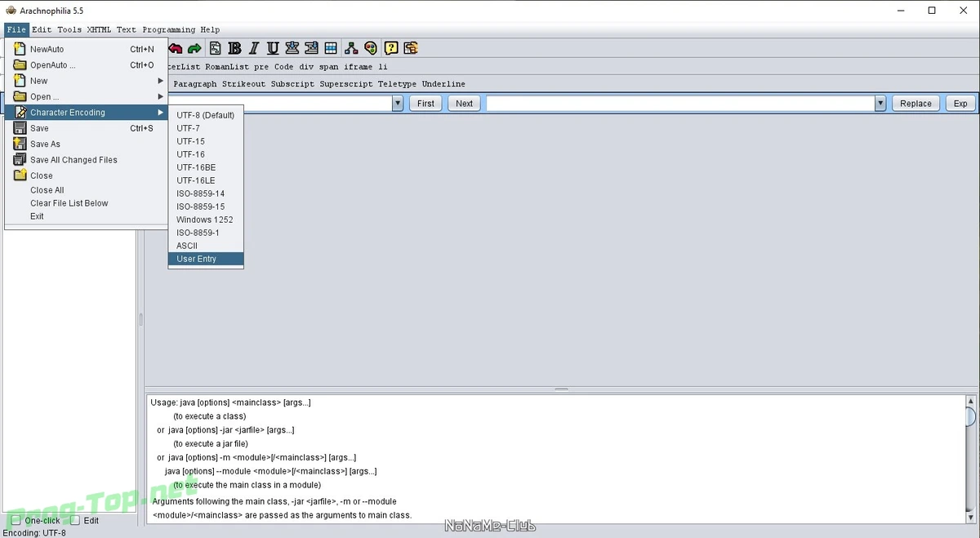This screenshot has height=538, width=980.
Task: Select the ISO-8859-15 encoding
Action: 206,207
